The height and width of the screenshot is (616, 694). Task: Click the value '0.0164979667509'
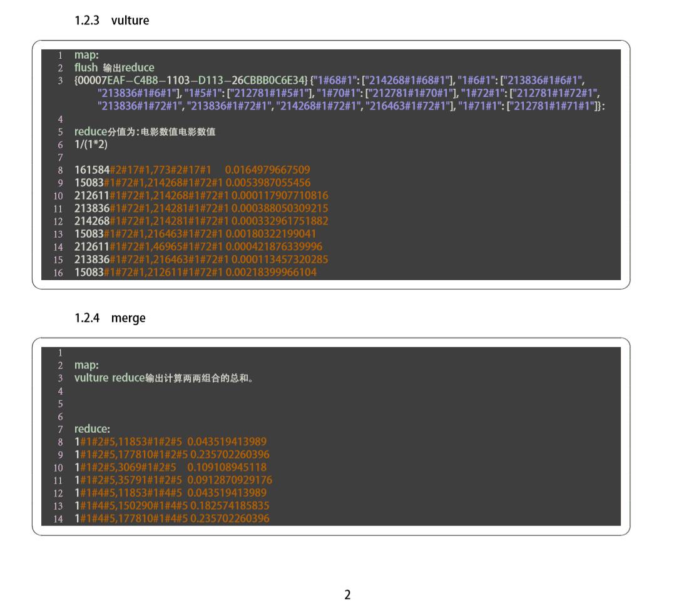(267, 170)
